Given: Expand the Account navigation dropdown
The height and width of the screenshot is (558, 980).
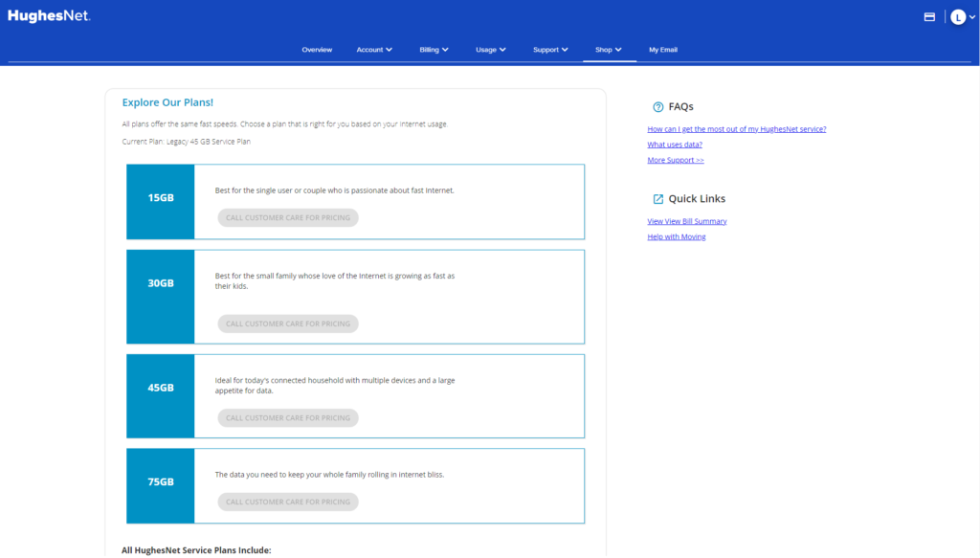Looking at the screenshot, I should point(374,49).
